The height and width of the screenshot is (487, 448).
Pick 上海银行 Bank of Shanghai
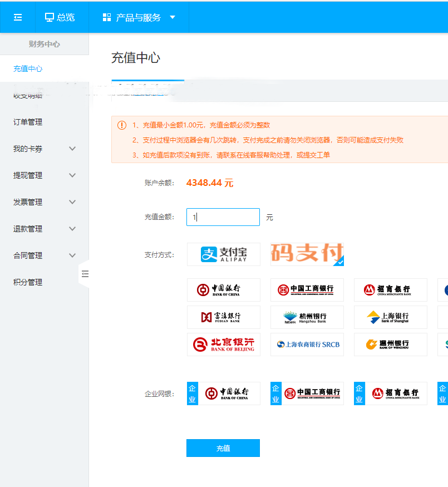[391, 317]
